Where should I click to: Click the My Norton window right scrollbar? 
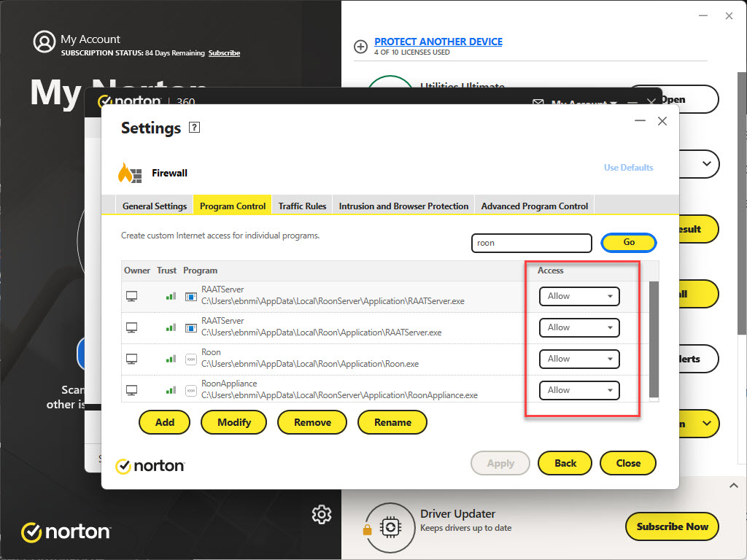742,203
